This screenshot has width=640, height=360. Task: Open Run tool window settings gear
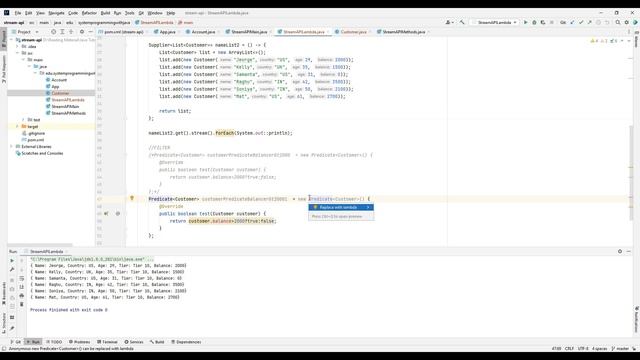click(x=620, y=251)
